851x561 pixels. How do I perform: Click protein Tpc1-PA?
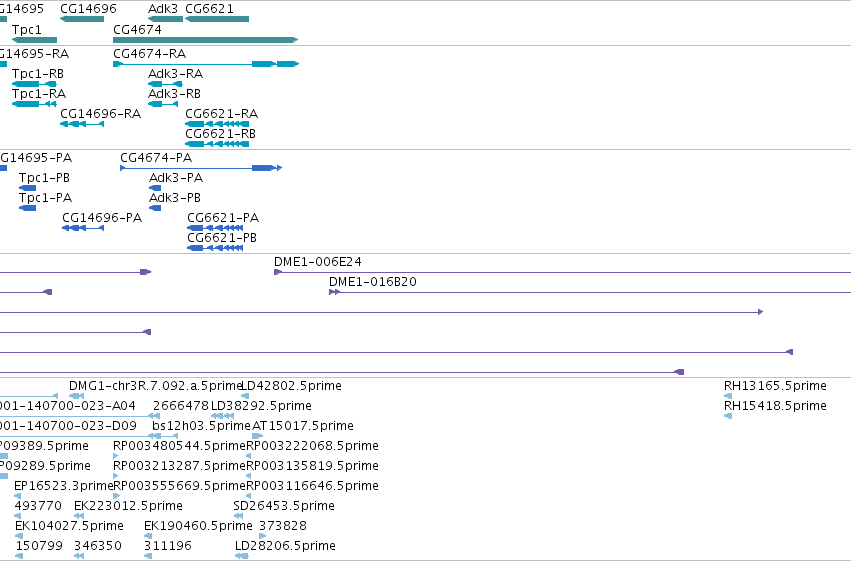tap(28, 208)
